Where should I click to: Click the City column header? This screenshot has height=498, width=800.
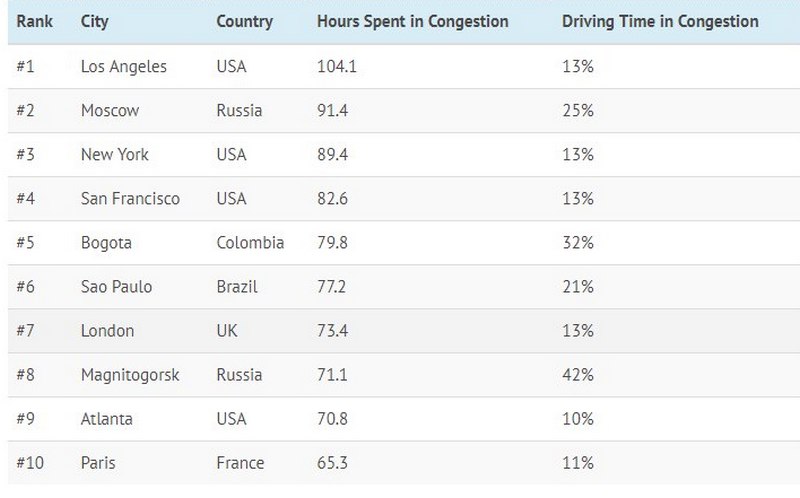click(x=95, y=22)
